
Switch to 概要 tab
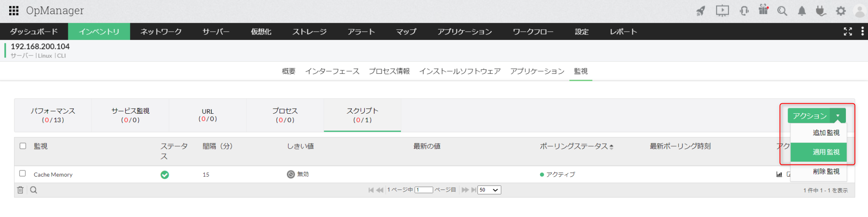pos(289,71)
